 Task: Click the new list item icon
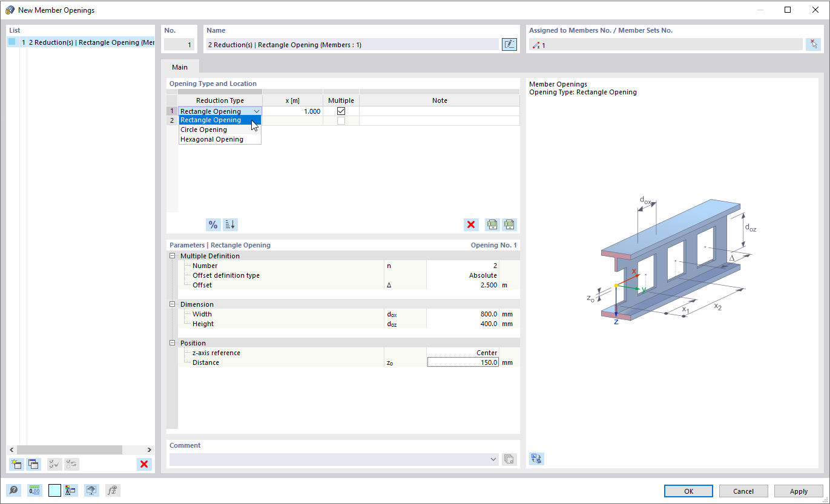(x=16, y=464)
